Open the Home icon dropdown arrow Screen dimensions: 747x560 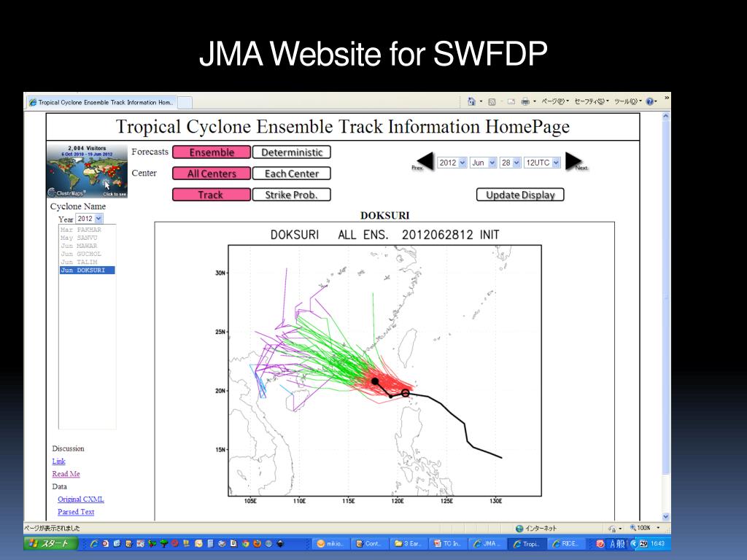(x=481, y=101)
